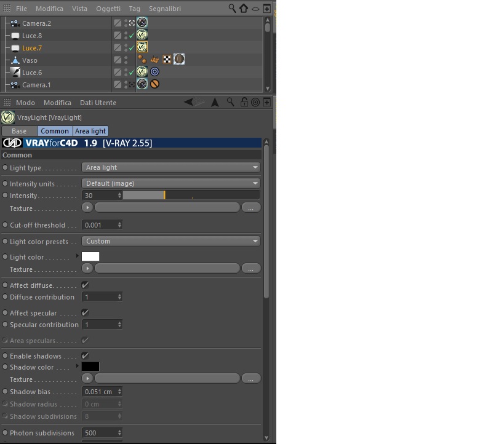The width and height of the screenshot is (504, 444).
Task: Open the Dati Utente menu
Action: [98, 103]
